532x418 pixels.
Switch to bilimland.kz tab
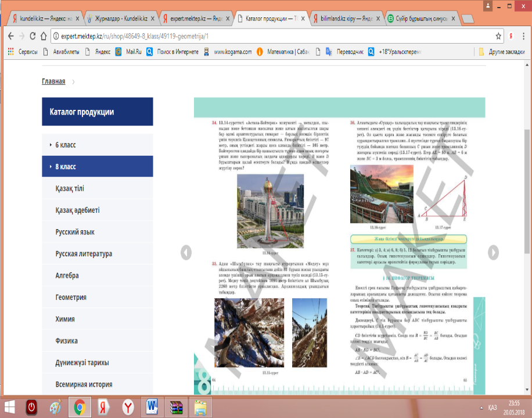tap(347, 19)
